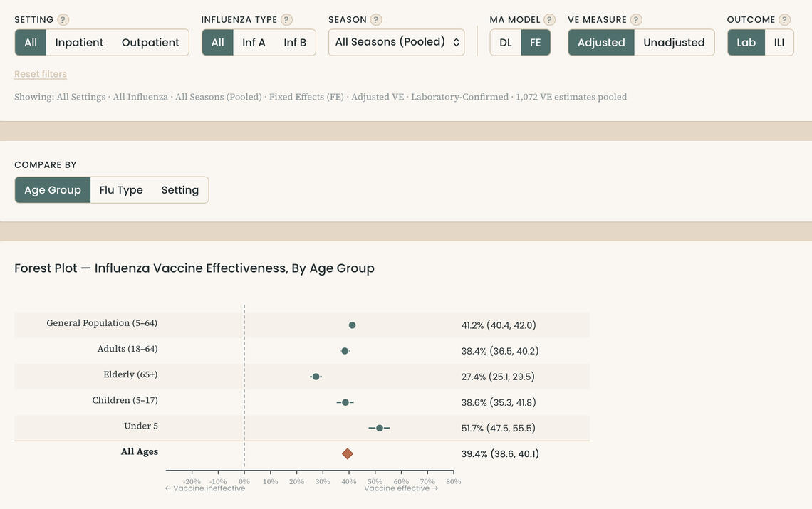Click the All Ages diamond marker

(x=348, y=453)
